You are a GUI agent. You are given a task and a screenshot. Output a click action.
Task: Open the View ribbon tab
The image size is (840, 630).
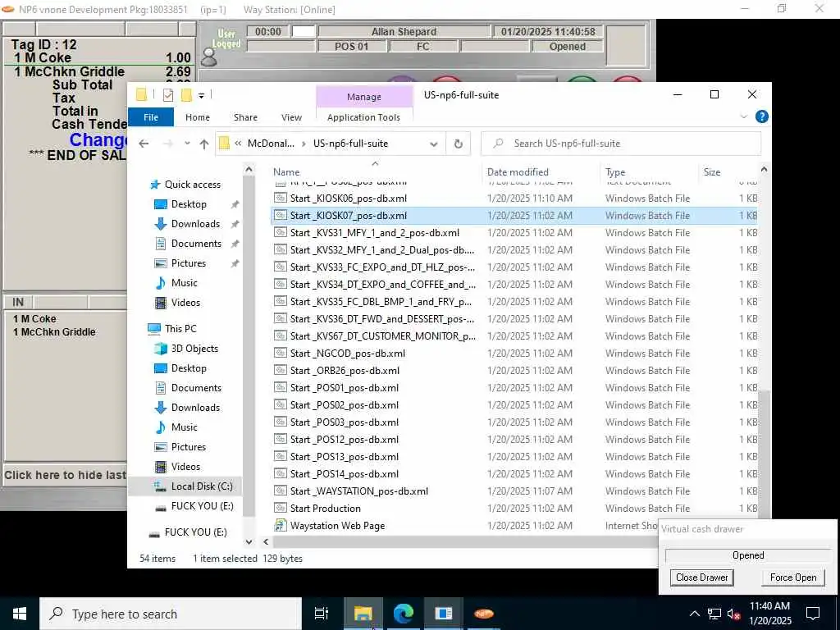(x=291, y=117)
